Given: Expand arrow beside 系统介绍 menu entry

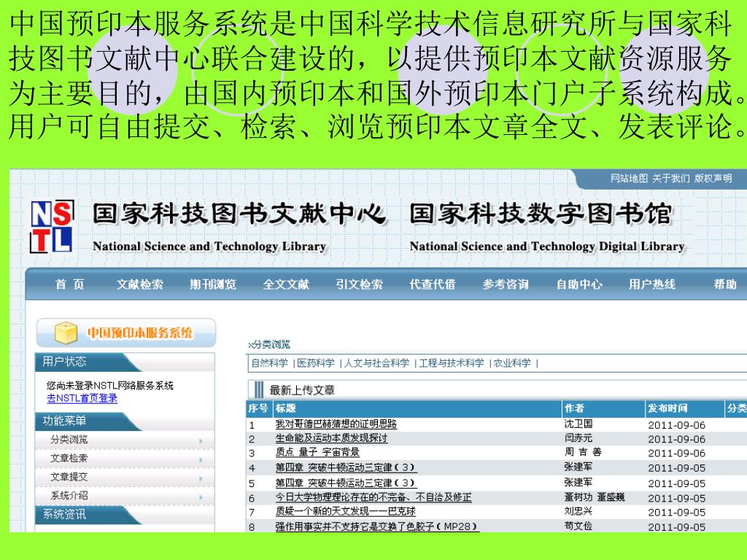Looking at the screenshot, I should [x=201, y=497].
